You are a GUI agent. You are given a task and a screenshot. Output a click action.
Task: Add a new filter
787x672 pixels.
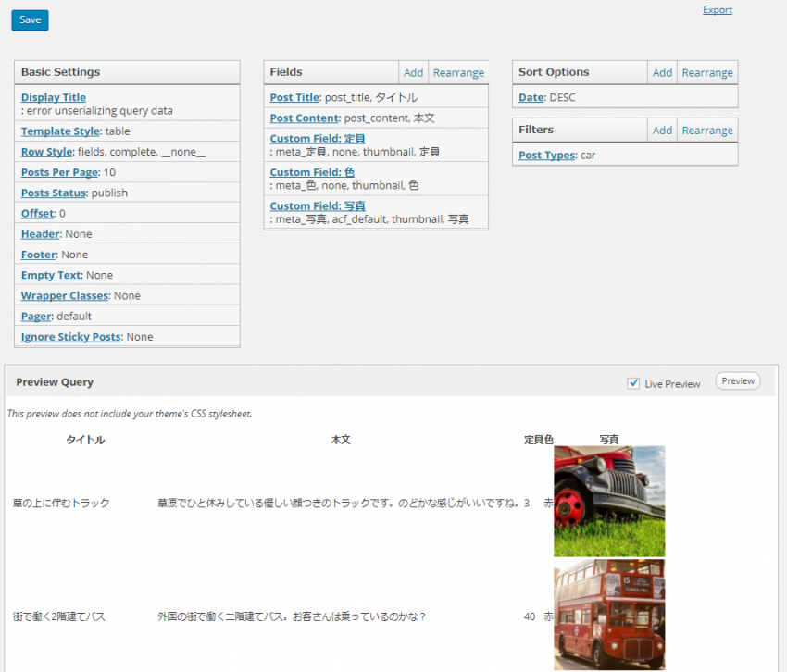662,131
